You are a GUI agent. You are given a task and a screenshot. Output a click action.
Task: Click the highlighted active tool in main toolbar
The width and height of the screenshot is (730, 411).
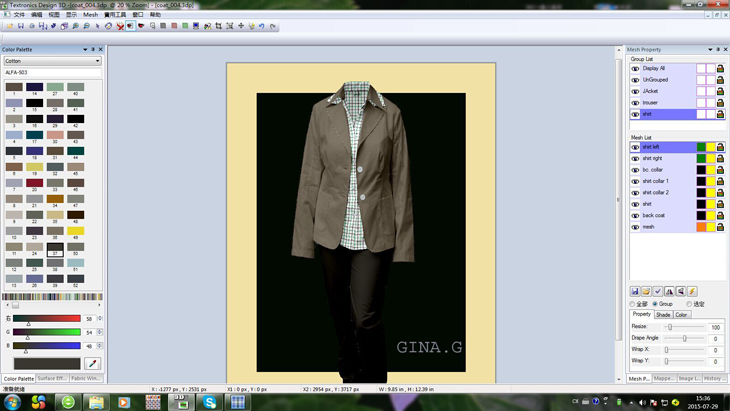pos(130,26)
